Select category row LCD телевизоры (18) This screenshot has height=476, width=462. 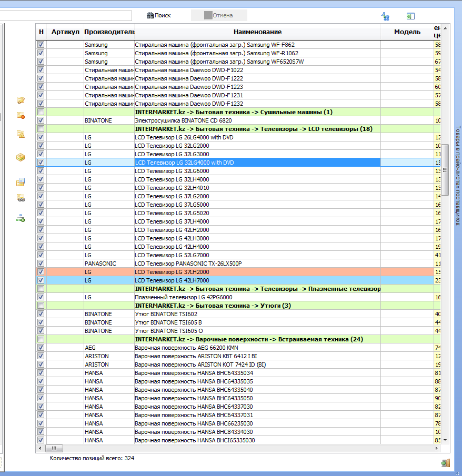click(238, 129)
